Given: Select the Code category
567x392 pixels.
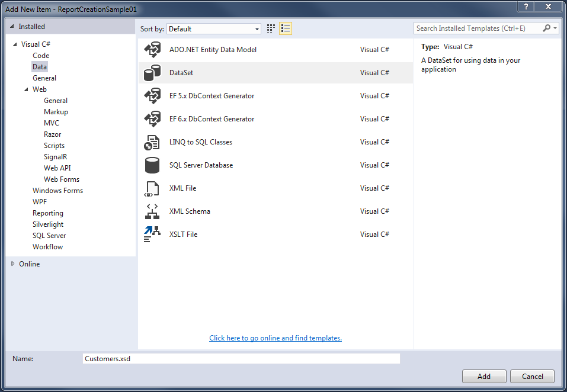Looking at the screenshot, I should (41, 56).
